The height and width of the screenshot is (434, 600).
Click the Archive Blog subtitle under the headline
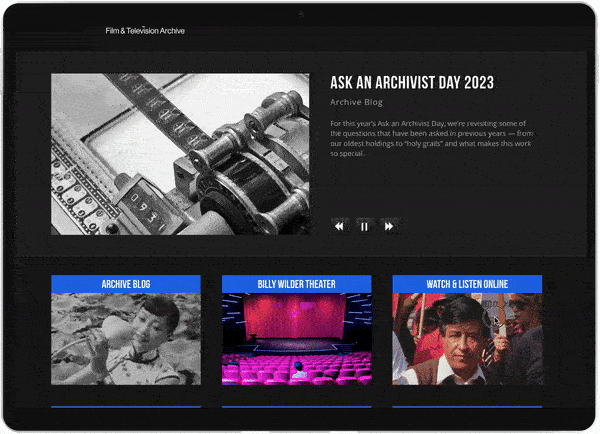coord(356,102)
